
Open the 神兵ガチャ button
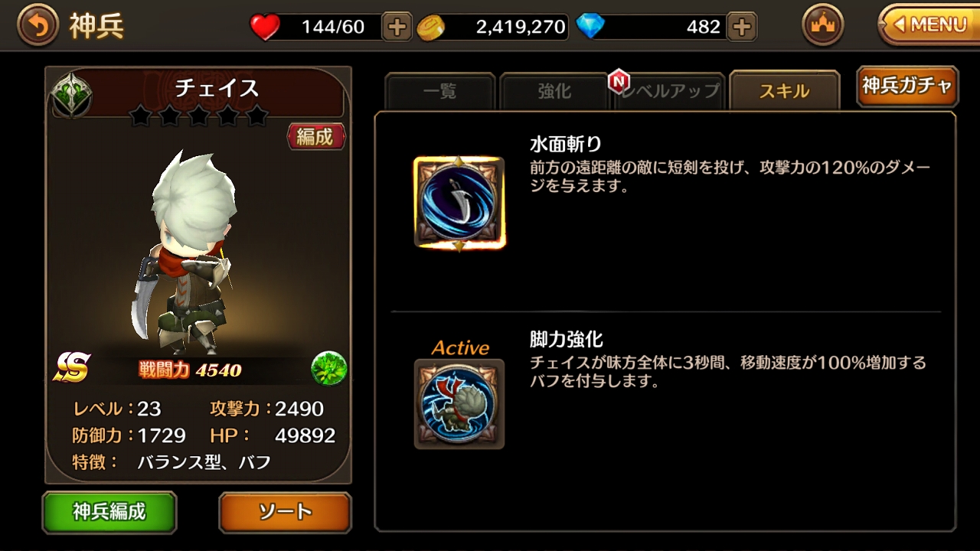(907, 86)
